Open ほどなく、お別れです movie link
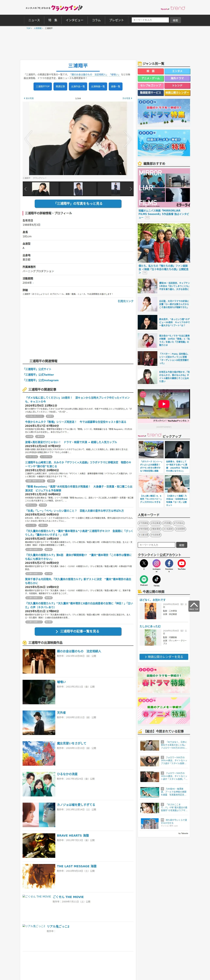This screenshot has height=980, width=210. pos(152,600)
